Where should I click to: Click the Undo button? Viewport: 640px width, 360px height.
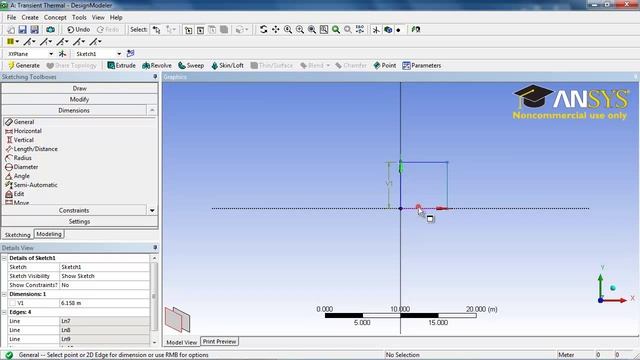click(78, 29)
